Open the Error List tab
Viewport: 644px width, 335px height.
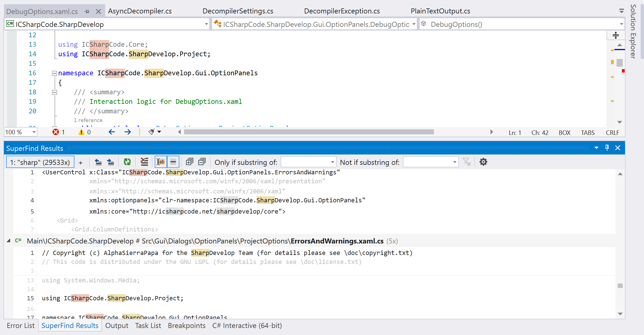[x=21, y=326]
